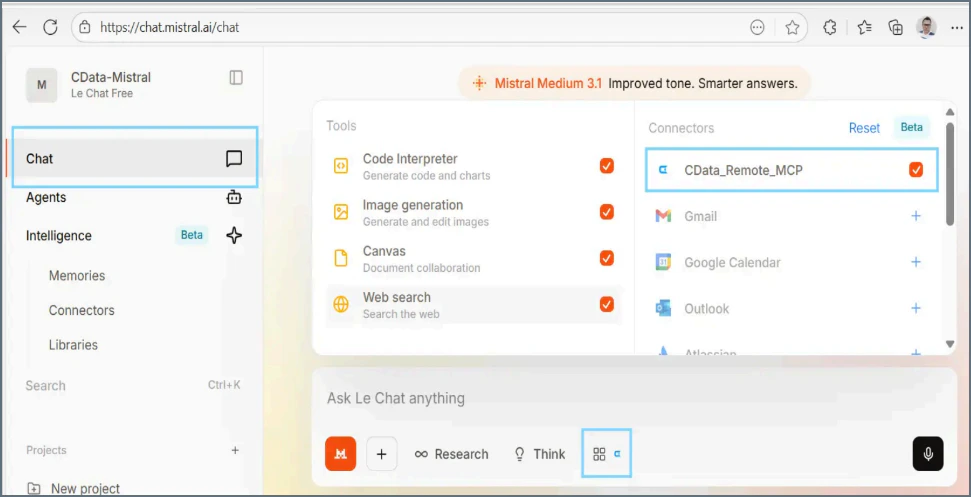971x497 pixels.
Task: Click the sidebar Search field
Action: pos(133,386)
